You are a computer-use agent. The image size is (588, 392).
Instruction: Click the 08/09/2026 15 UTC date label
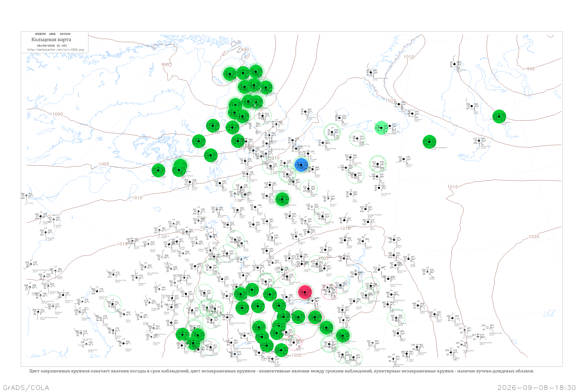pyautogui.click(x=52, y=46)
